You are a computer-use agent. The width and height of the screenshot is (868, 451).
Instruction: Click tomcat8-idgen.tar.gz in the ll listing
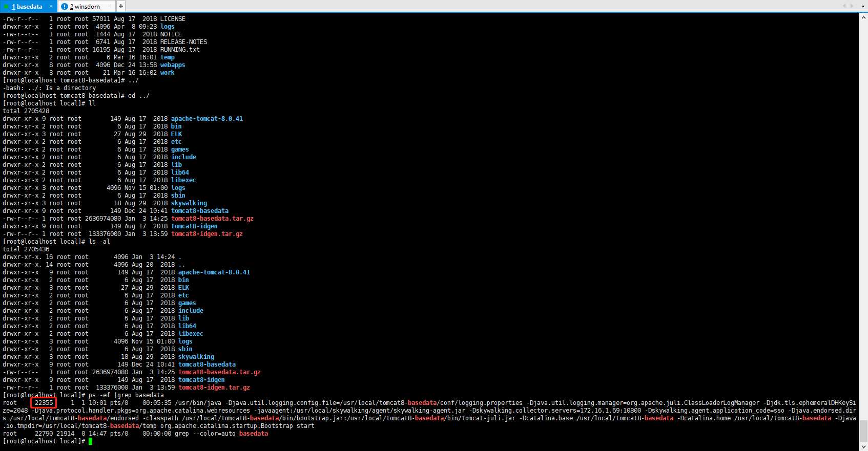tap(207, 234)
